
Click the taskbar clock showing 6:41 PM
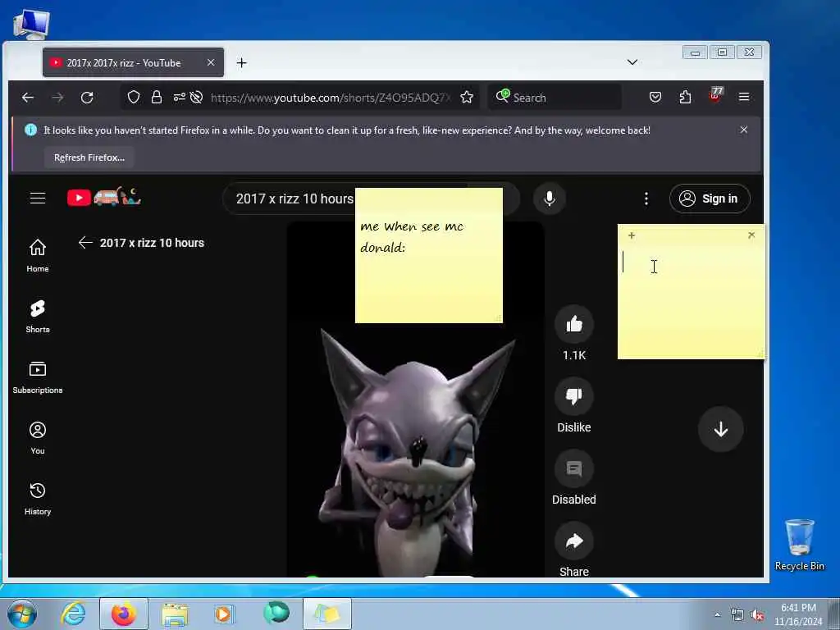(798, 614)
